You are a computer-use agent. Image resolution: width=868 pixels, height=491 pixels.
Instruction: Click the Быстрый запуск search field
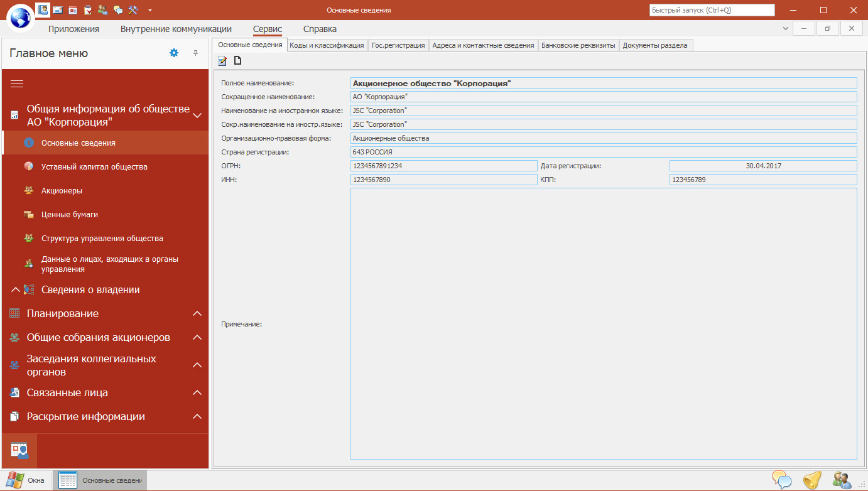tap(711, 10)
